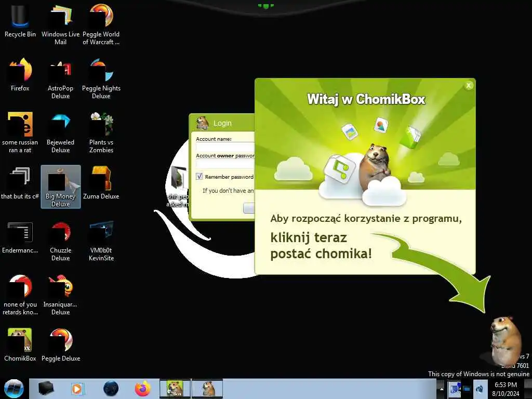Viewport: 532px width, 399px height.
Task: Close the Witaj w ChomikBox popup
Action: tap(469, 86)
